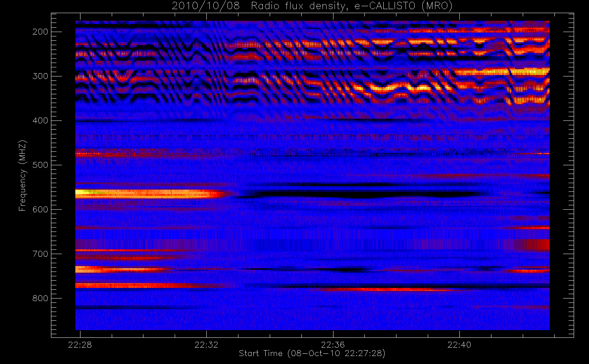Click the "Start Time (08-Oct-10 22:27:28)" label
This screenshot has height=364, width=589.
click(312, 353)
